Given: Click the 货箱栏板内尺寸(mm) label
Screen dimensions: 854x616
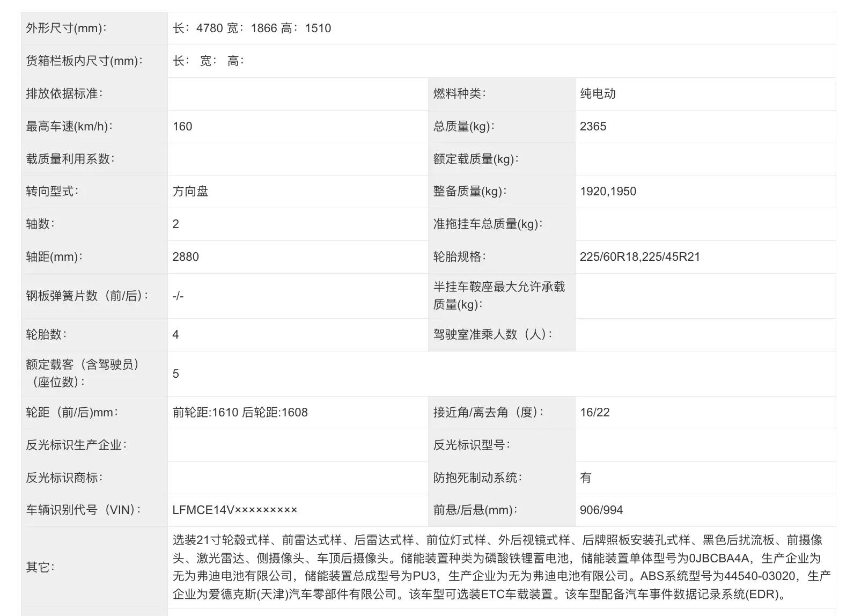Looking at the screenshot, I should 84,61.
